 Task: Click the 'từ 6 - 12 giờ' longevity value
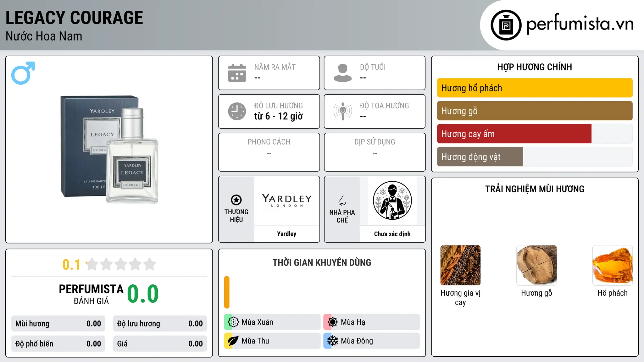coord(278,116)
